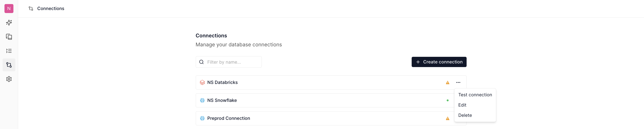Choose Edit in the context menu
This screenshot has width=644, height=129.
[462, 105]
